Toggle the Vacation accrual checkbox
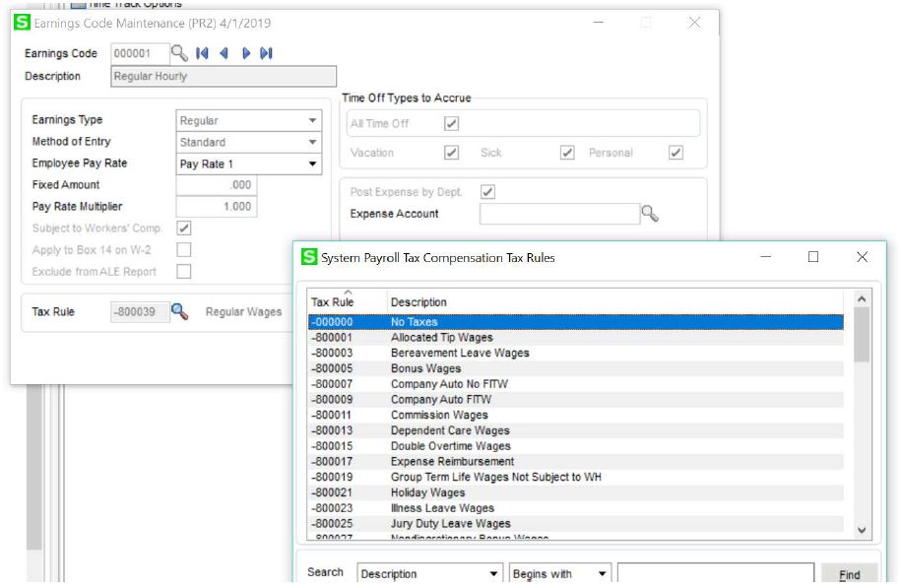The image size is (901, 588). (x=452, y=153)
